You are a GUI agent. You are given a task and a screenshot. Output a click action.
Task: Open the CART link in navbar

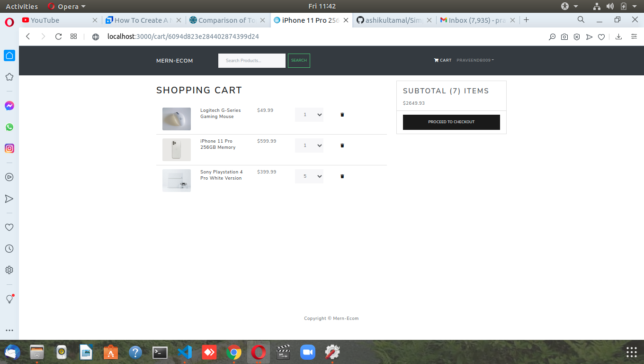443,60
